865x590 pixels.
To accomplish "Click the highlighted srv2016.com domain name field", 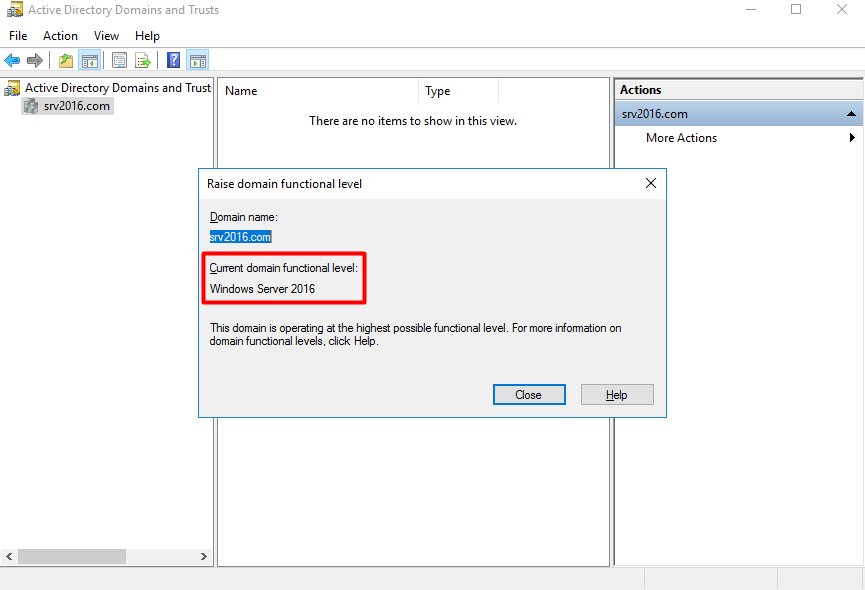I will (241, 237).
